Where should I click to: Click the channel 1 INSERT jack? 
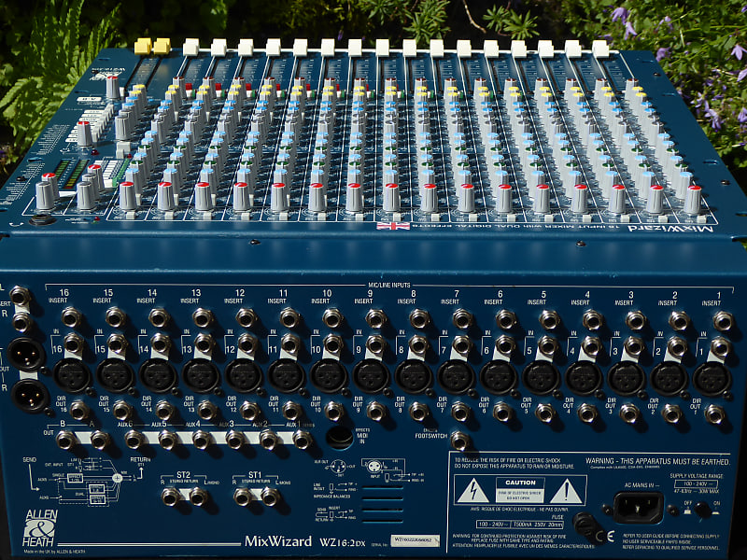coord(723,321)
